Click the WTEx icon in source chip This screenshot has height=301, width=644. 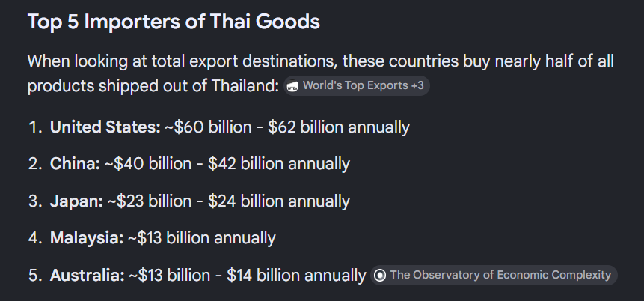tap(293, 86)
